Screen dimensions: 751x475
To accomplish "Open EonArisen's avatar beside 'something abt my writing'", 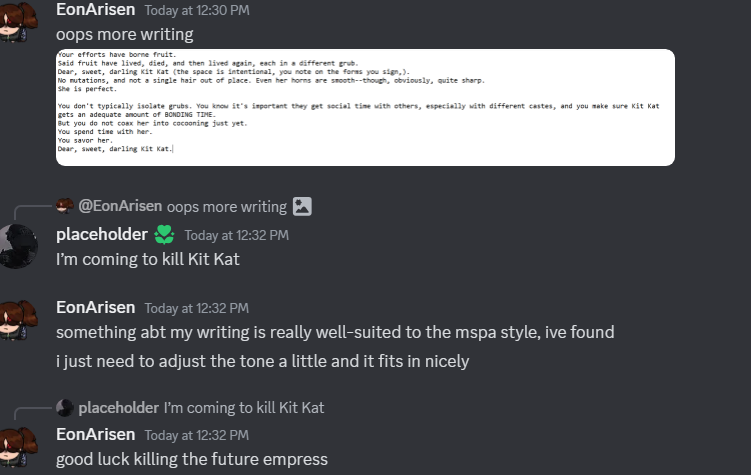I will [17, 319].
